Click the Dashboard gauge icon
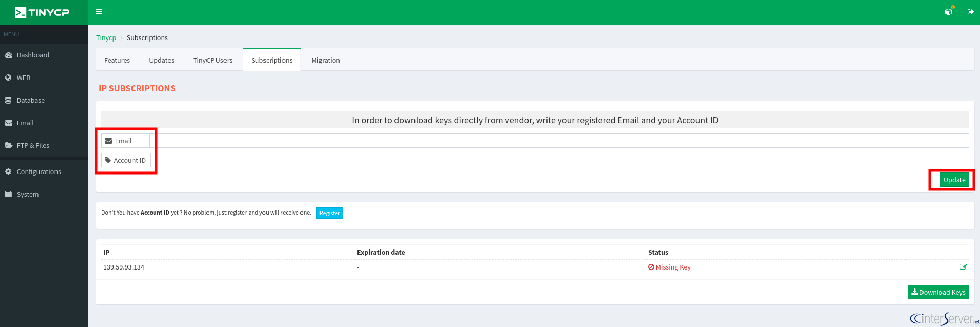This screenshot has height=327, width=980. point(8,55)
